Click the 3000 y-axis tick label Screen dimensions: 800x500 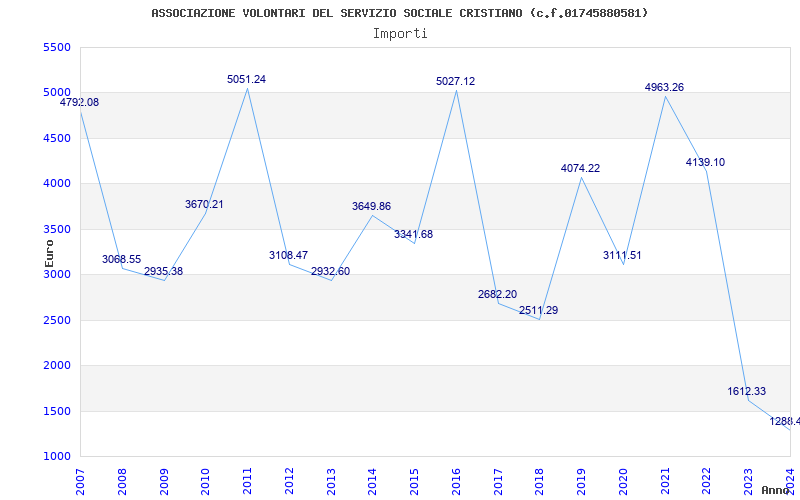(57, 274)
